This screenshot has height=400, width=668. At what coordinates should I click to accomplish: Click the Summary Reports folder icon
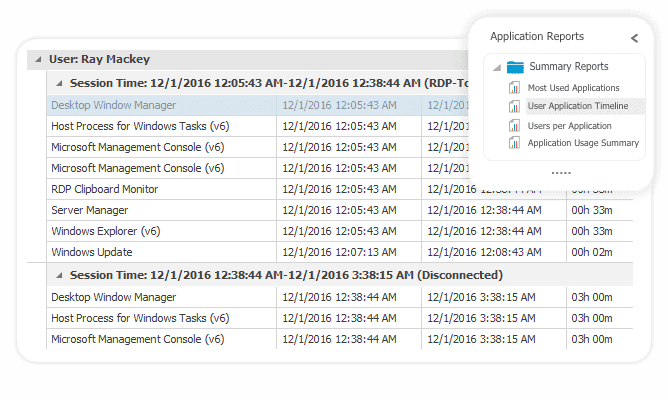pos(516,67)
